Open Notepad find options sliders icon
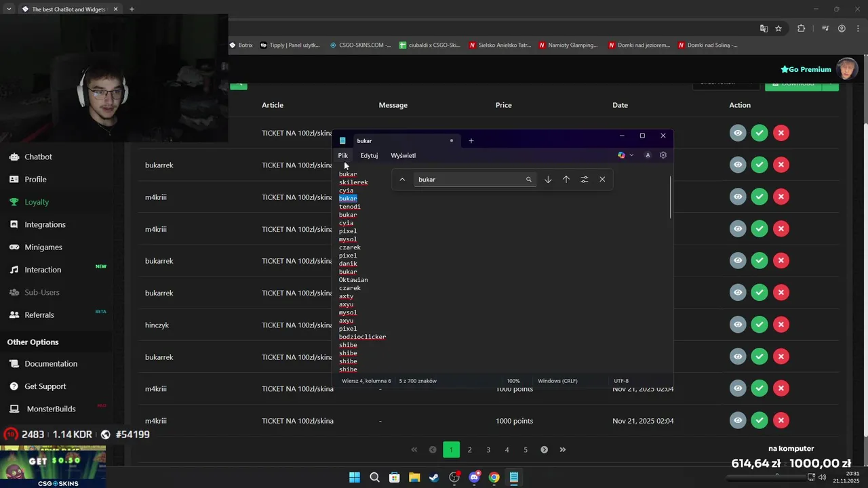Screen dimensions: 868x488 585,180
